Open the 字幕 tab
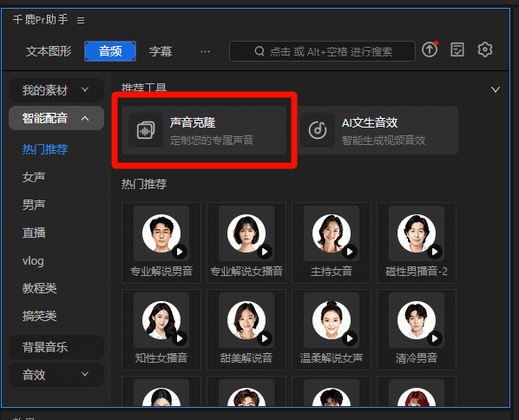The height and width of the screenshot is (420, 519). point(161,51)
